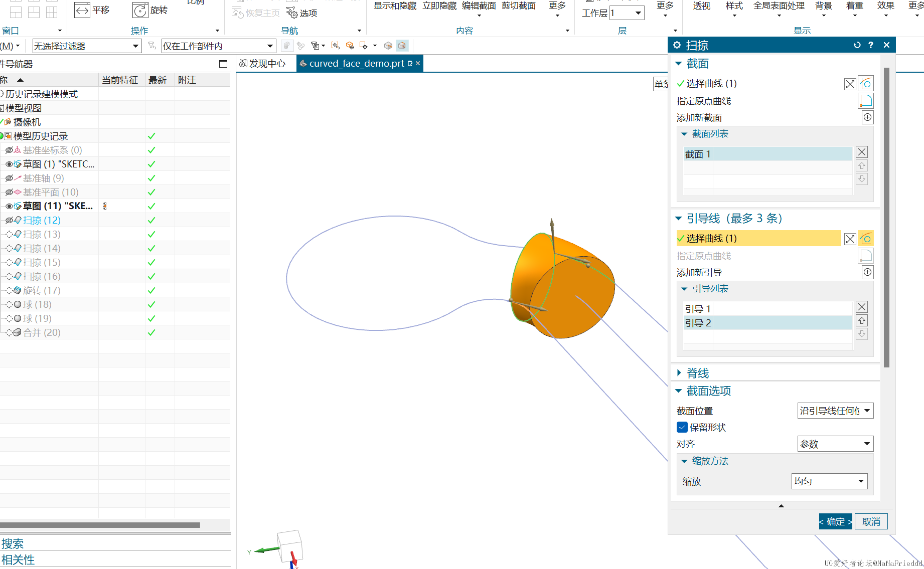Image resolution: width=924 pixels, height=569 pixels.
Task: Click the 旋转 (Rotate) tool icon
Action: (140, 10)
